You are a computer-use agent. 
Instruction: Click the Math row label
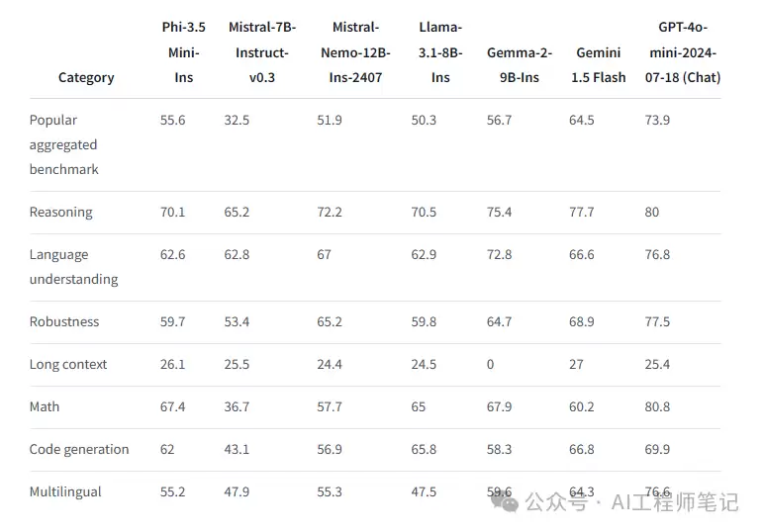(x=45, y=406)
